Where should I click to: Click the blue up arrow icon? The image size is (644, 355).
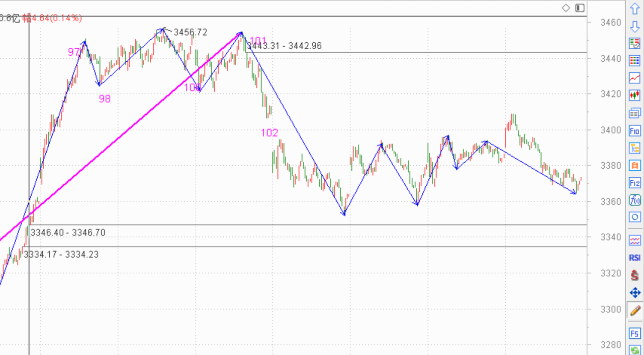pos(634,9)
